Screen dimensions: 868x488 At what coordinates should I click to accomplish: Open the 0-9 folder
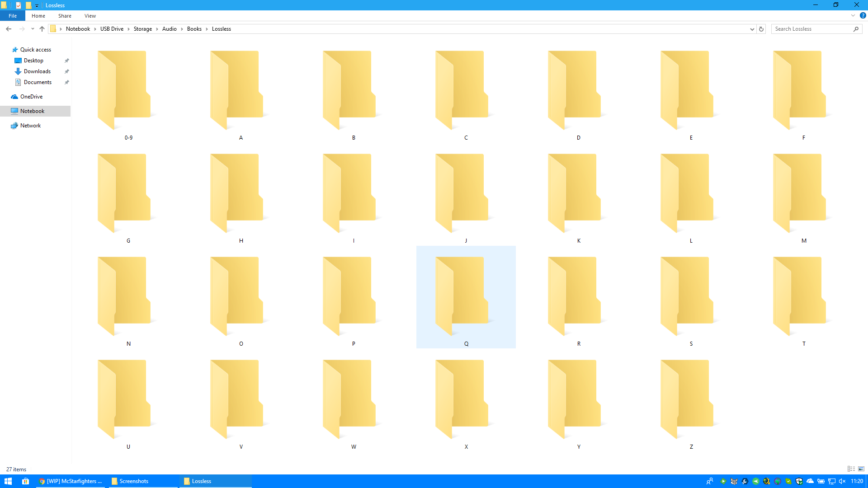pos(128,91)
